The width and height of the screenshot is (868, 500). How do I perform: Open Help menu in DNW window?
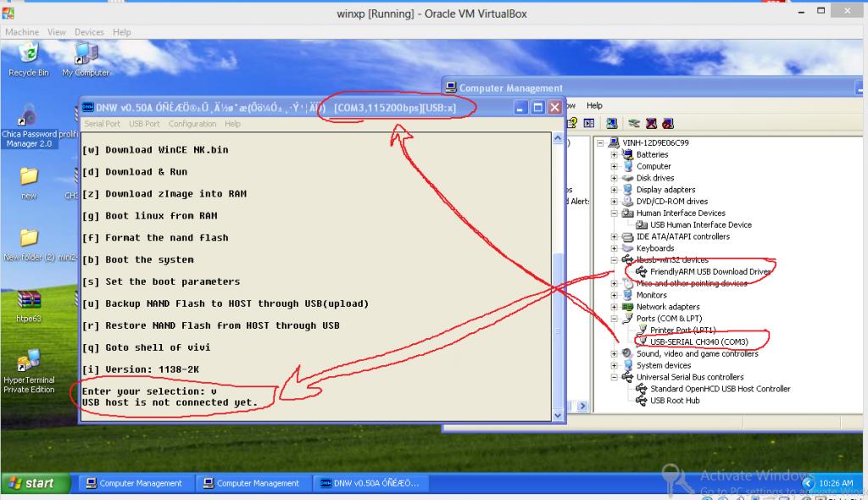(232, 124)
